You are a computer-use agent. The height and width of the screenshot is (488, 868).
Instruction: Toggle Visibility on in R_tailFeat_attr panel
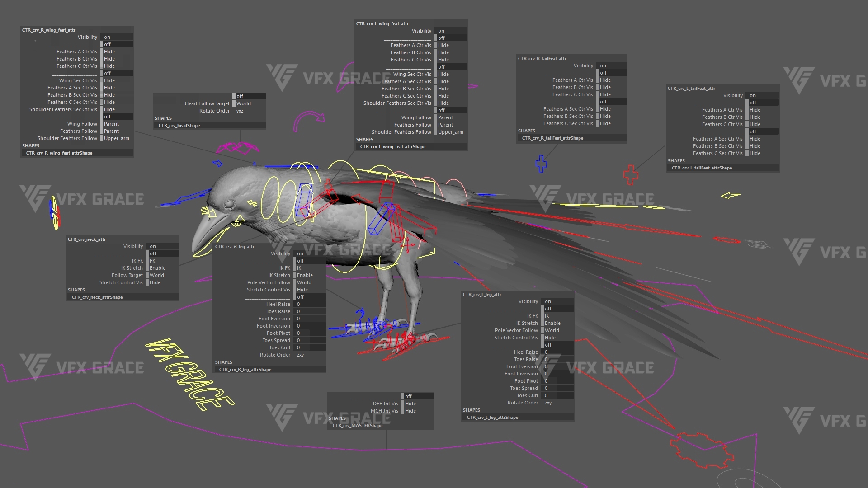(x=612, y=66)
